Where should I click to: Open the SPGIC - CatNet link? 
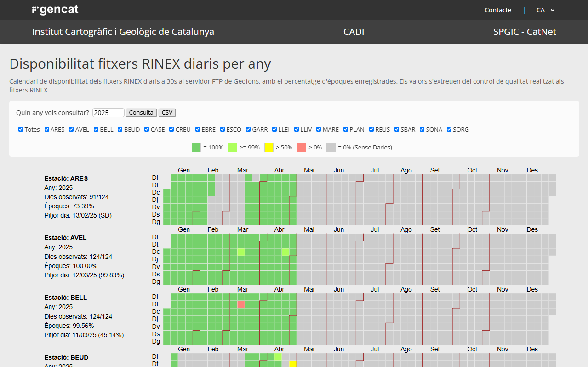point(525,32)
